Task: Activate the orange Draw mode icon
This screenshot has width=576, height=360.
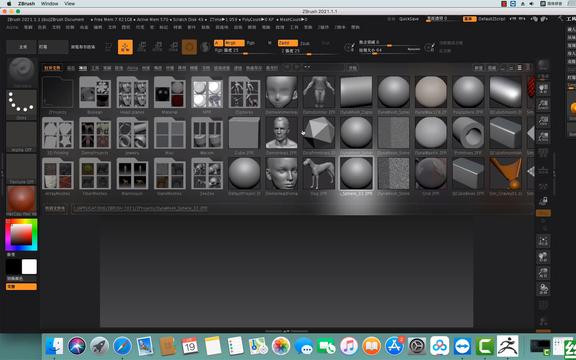Action: tap(125, 47)
